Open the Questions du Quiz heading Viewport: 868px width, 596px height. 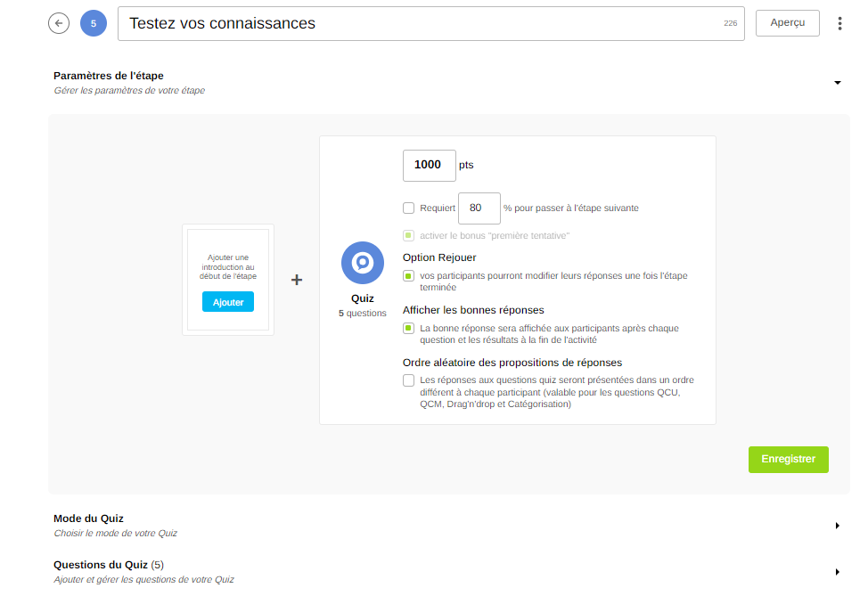101,565
